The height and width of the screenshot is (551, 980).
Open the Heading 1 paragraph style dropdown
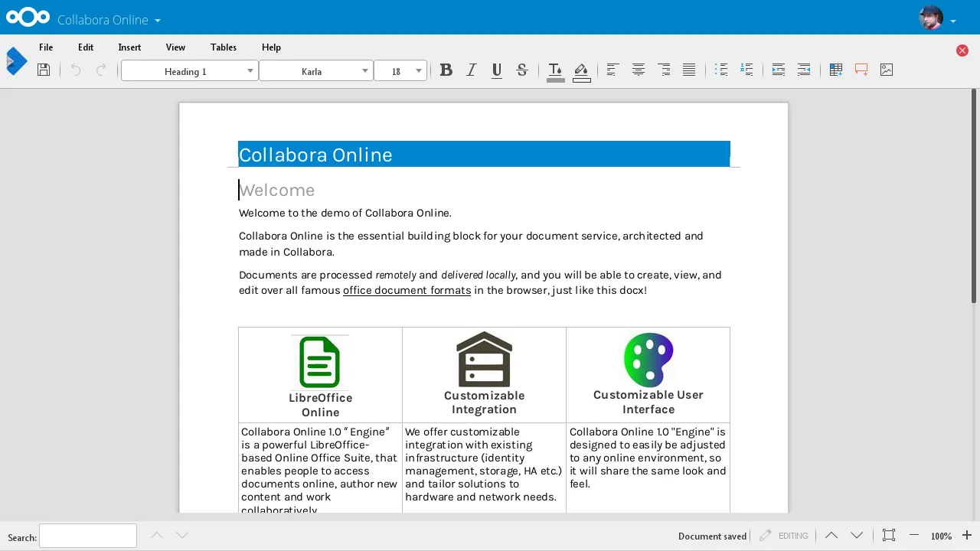(x=189, y=71)
